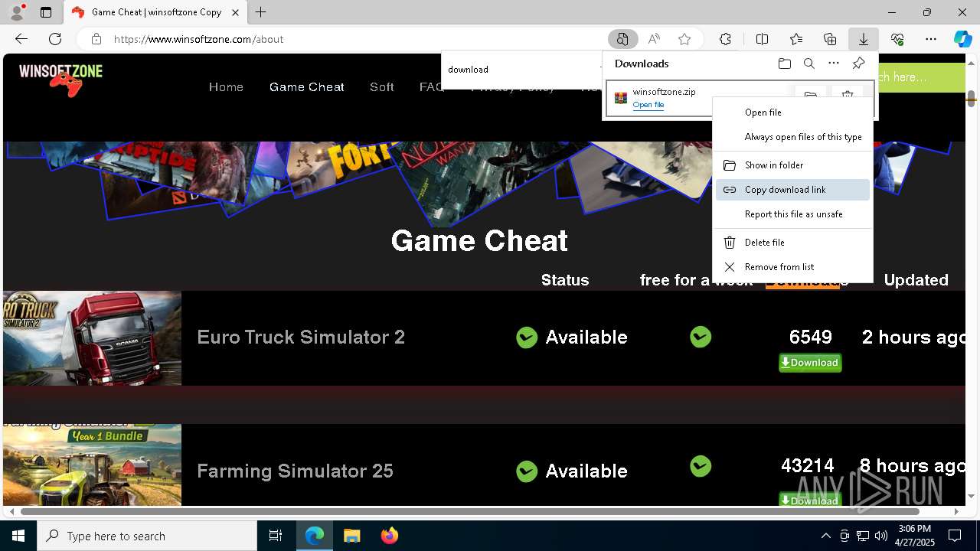Click the taskbar search box
Image resolution: width=980 pixels, height=551 pixels.
pyautogui.click(x=147, y=536)
